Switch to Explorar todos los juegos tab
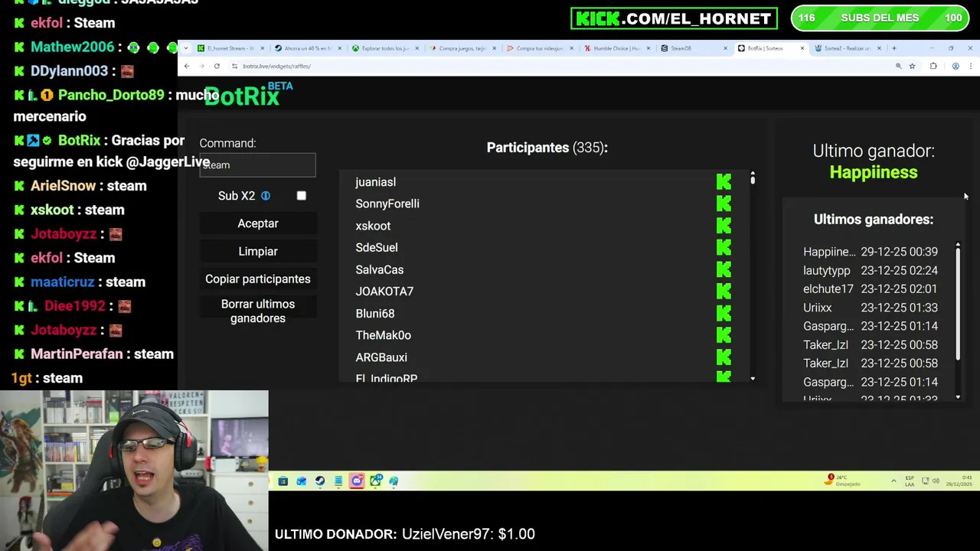This screenshot has width=980, height=551. 384,48
